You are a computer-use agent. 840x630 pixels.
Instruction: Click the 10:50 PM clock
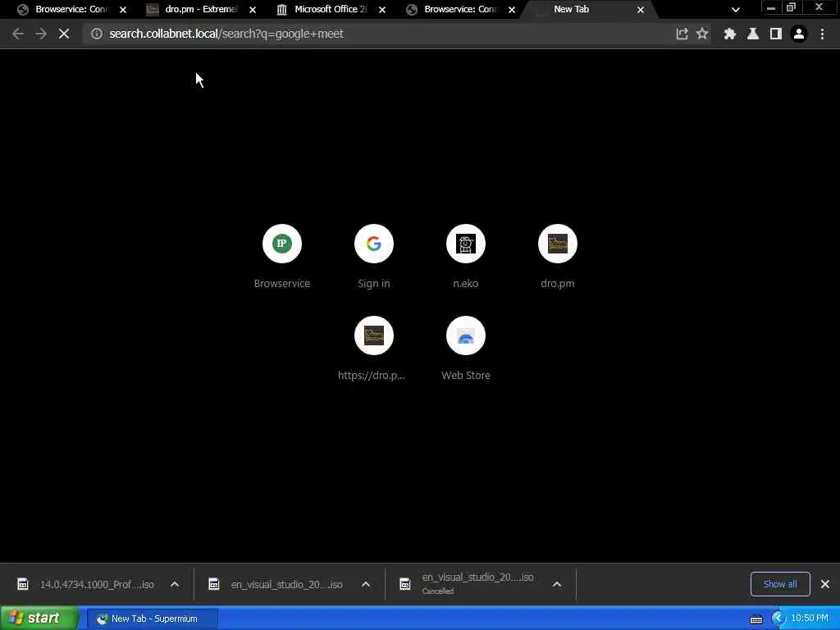point(810,619)
